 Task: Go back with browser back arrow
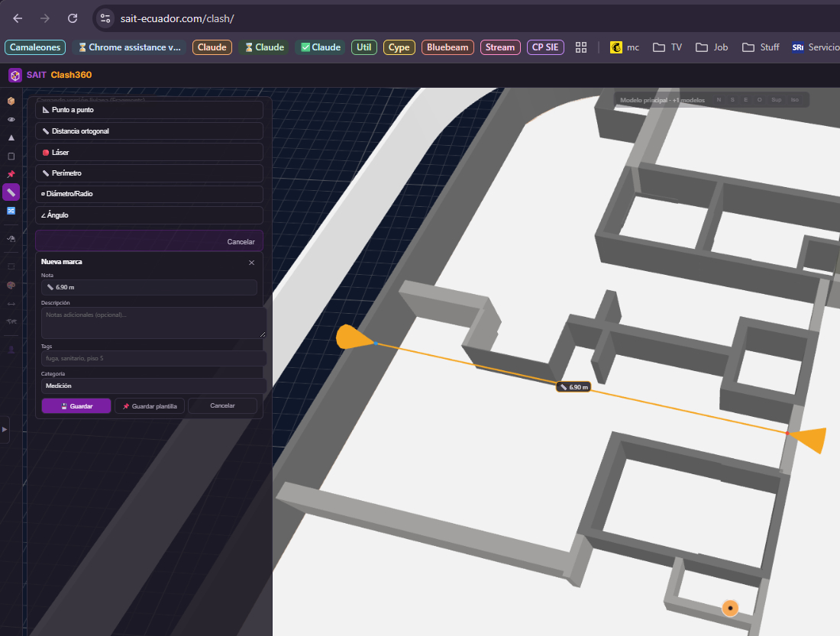tap(18, 18)
